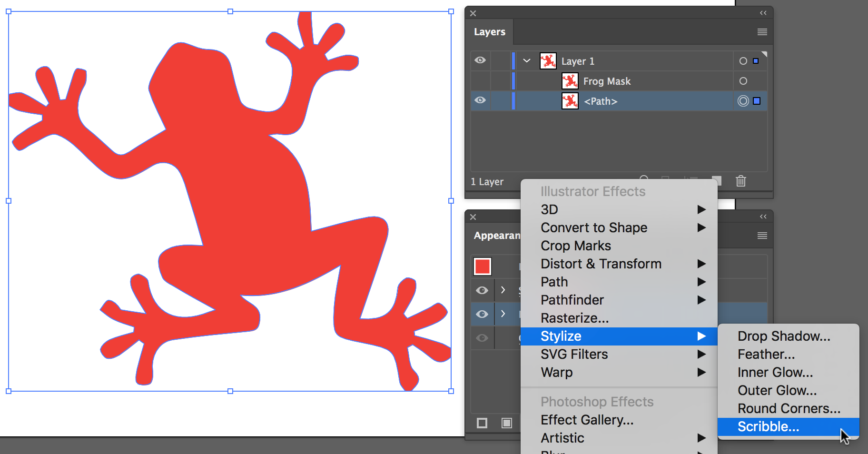Open Effect Gallery from the effects menu
868x454 pixels.
tap(587, 420)
